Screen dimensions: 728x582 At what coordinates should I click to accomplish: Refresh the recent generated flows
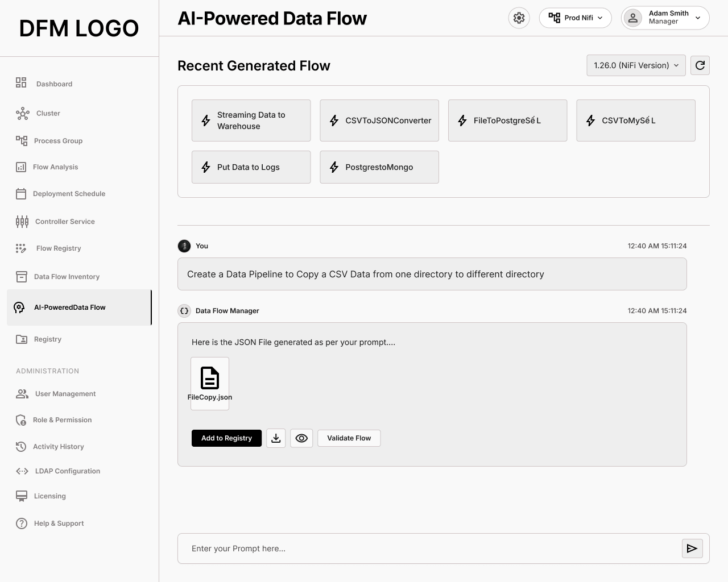[700, 65]
